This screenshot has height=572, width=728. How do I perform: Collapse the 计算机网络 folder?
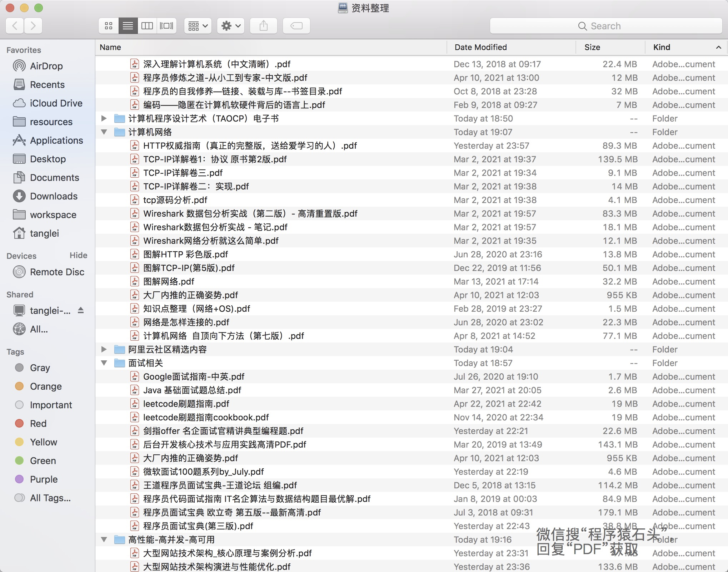click(104, 132)
